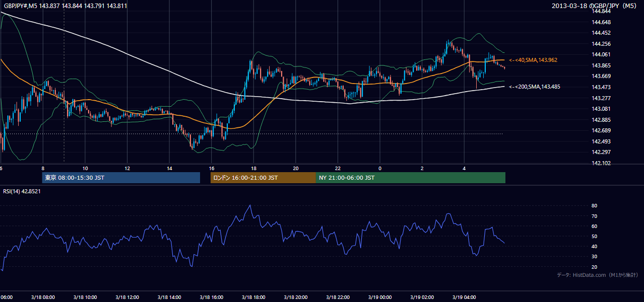
Task: Click the RSI(14) 42.8521 indicator label
Action: [x=22, y=191]
